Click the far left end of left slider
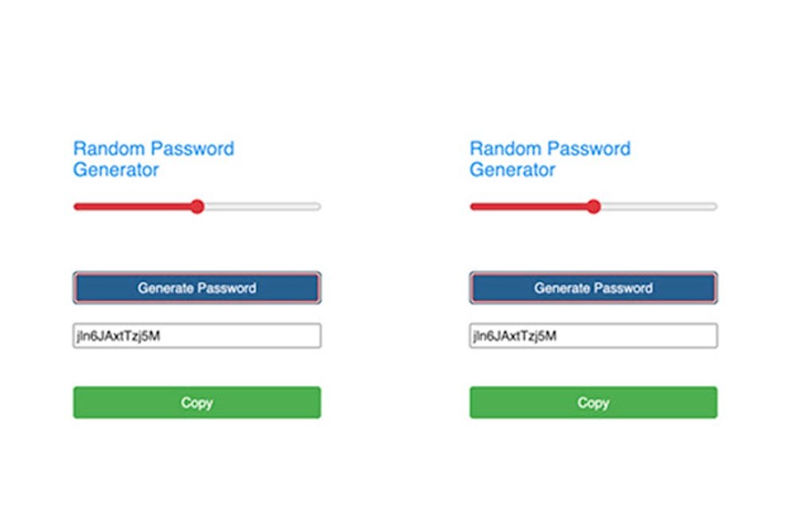The width and height of the screenshot is (812, 508). pos(76,207)
